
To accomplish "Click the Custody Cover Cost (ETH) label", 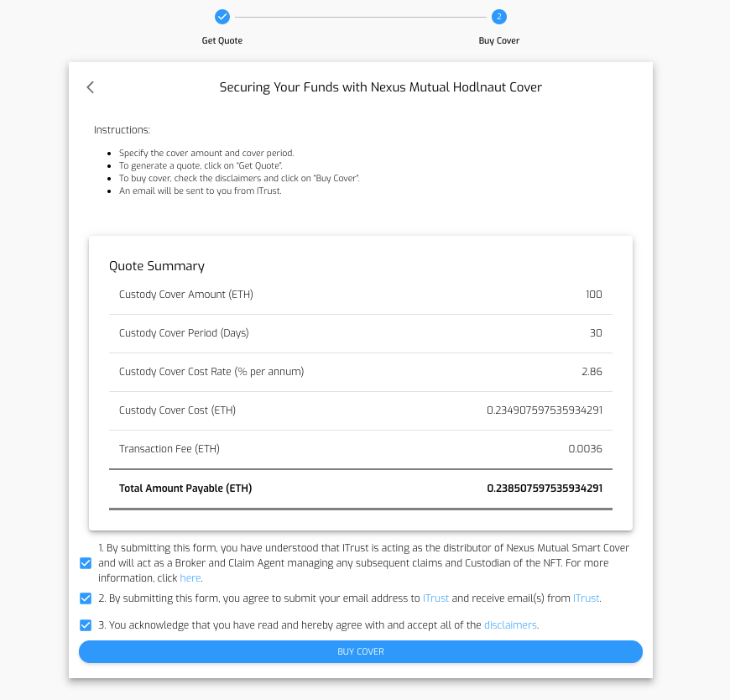I will coord(177,410).
